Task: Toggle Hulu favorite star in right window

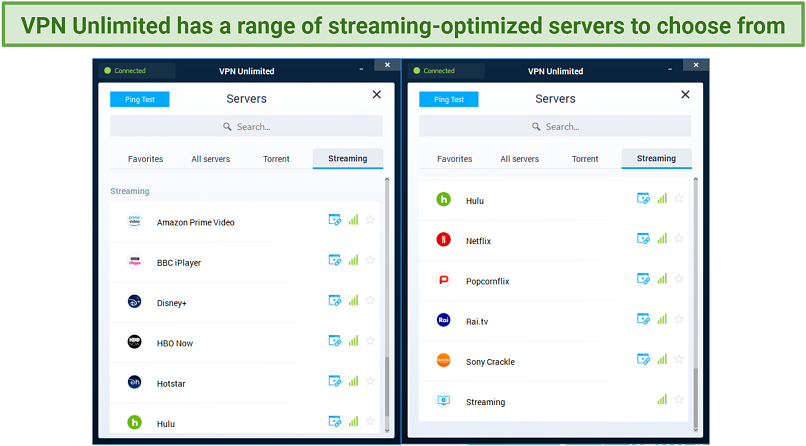Action: click(679, 198)
